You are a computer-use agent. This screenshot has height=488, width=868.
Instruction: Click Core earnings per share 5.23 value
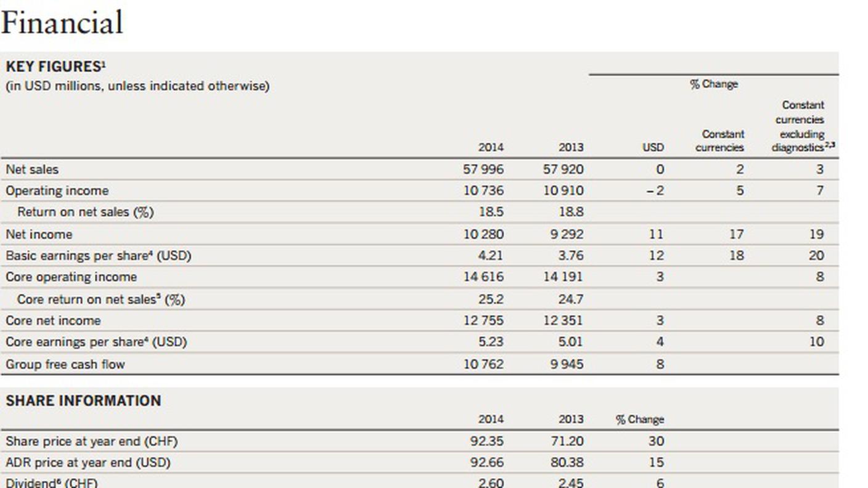click(x=491, y=341)
